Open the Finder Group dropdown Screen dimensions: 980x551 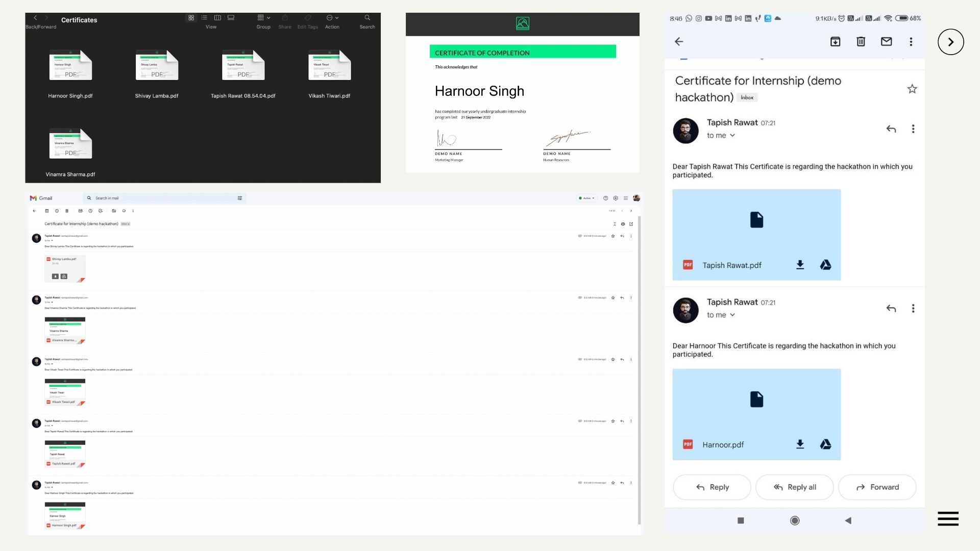(263, 18)
